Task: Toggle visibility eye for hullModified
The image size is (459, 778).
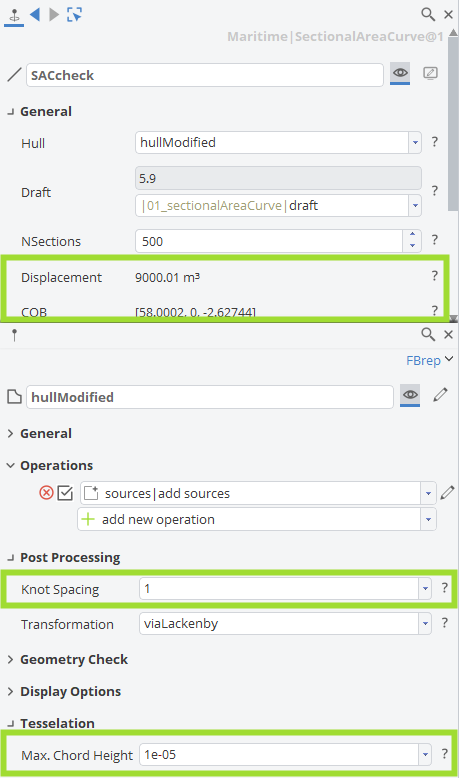Action: tap(410, 395)
